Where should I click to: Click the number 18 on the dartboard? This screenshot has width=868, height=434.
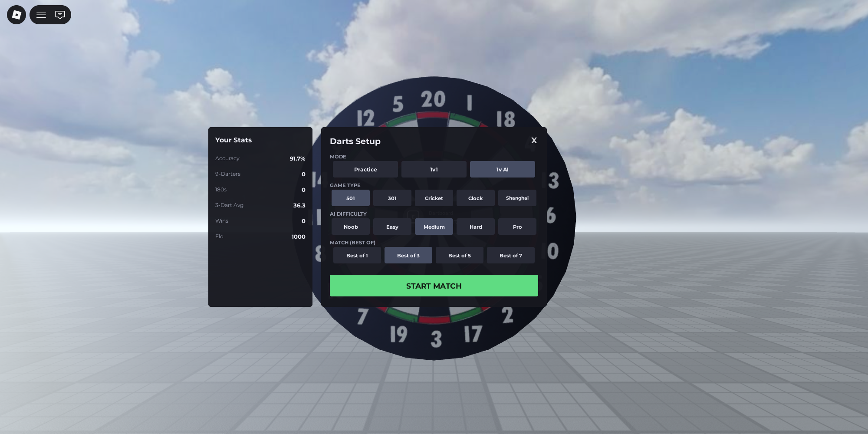coord(506,119)
